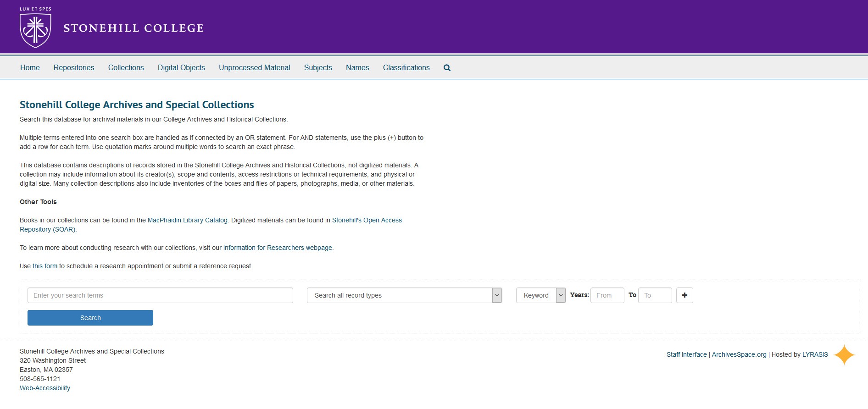Click the '320 Washington Street' address line
868x409 pixels.
coord(53,360)
